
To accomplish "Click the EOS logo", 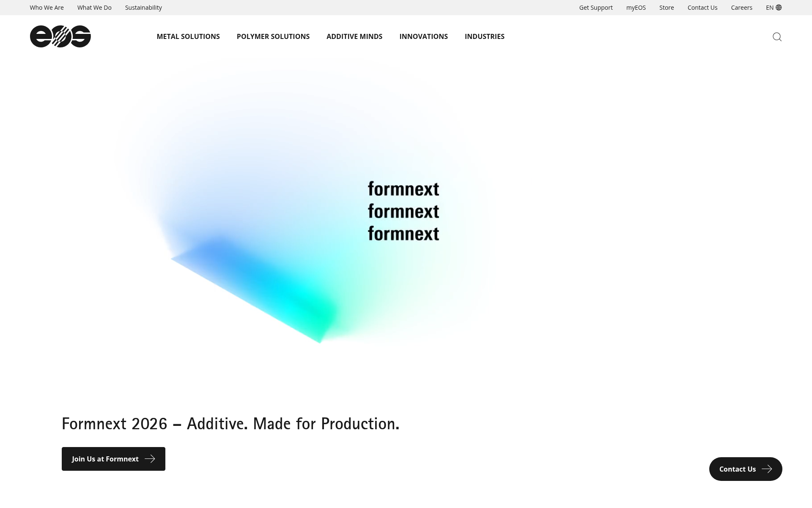I will 60,36.
